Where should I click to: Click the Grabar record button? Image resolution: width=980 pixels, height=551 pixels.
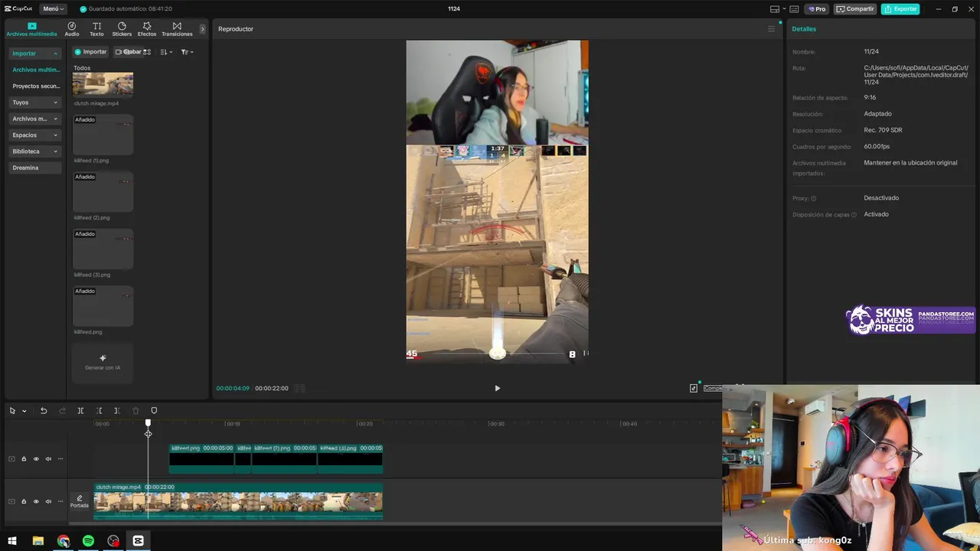pyautogui.click(x=129, y=52)
